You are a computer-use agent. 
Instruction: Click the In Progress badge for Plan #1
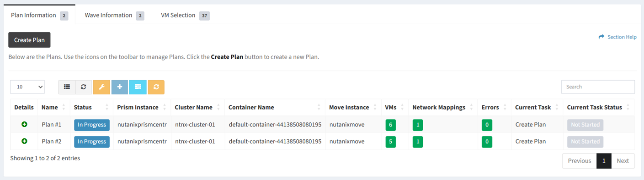tap(92, 125)
